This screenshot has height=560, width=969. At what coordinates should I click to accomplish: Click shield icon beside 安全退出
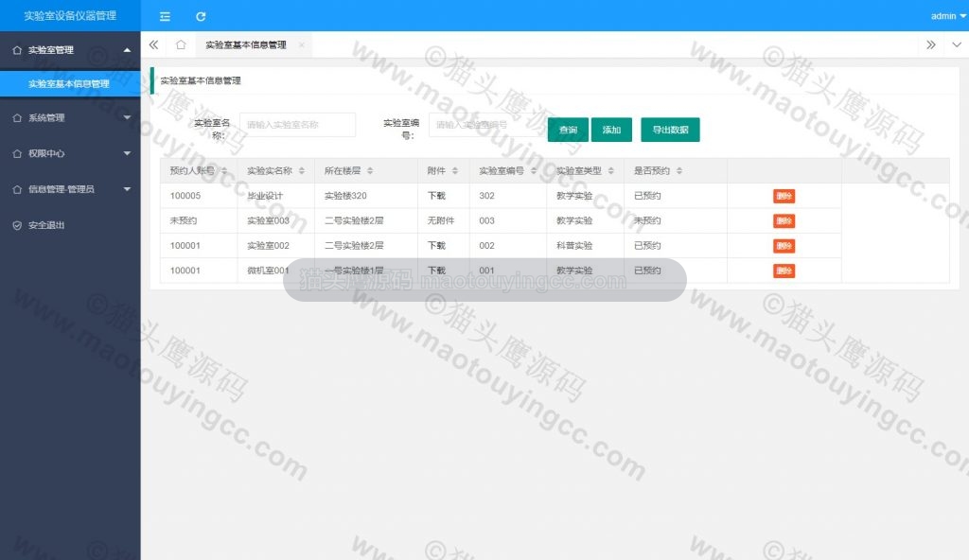(17, 225)
